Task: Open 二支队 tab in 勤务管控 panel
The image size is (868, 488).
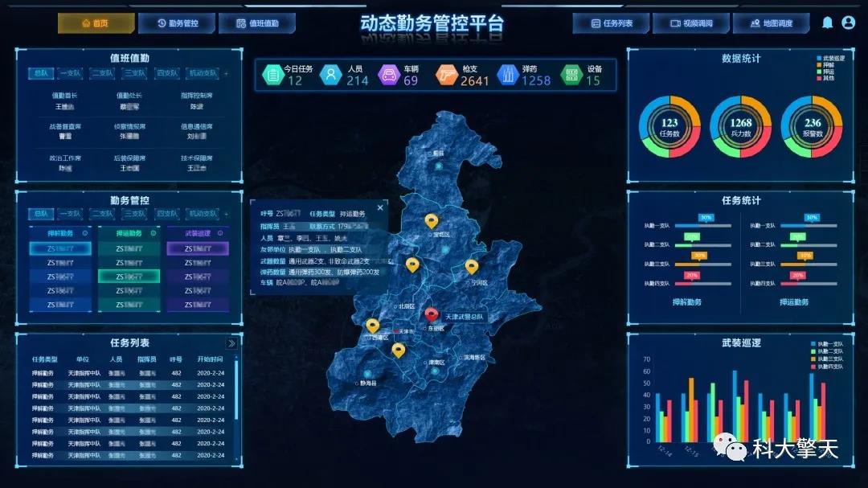Action: click(102, 214)
